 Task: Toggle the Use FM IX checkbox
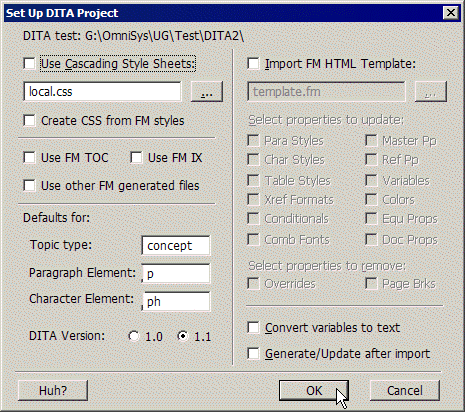pyautogui.click(x=136, y=157)
